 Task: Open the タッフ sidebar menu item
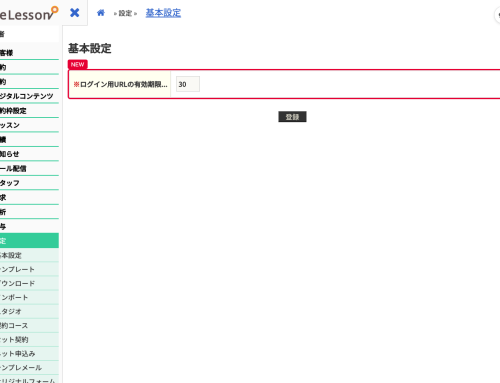click(x=29, y=183)
